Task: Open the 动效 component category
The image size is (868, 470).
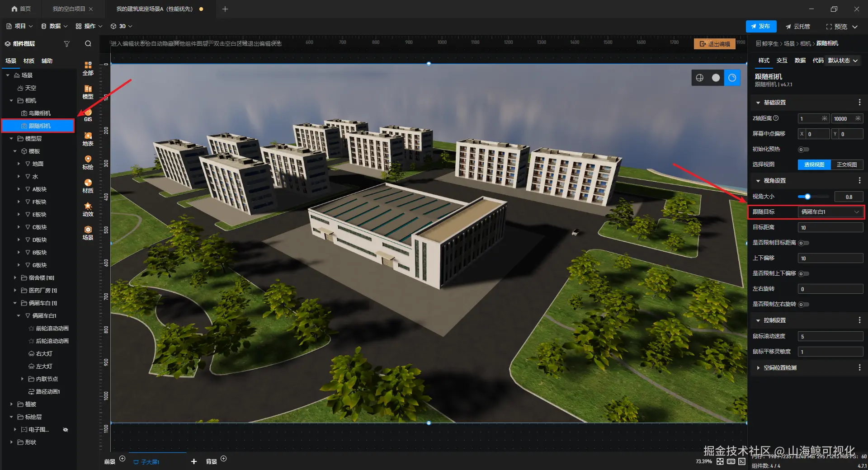Action: (88, 209)
